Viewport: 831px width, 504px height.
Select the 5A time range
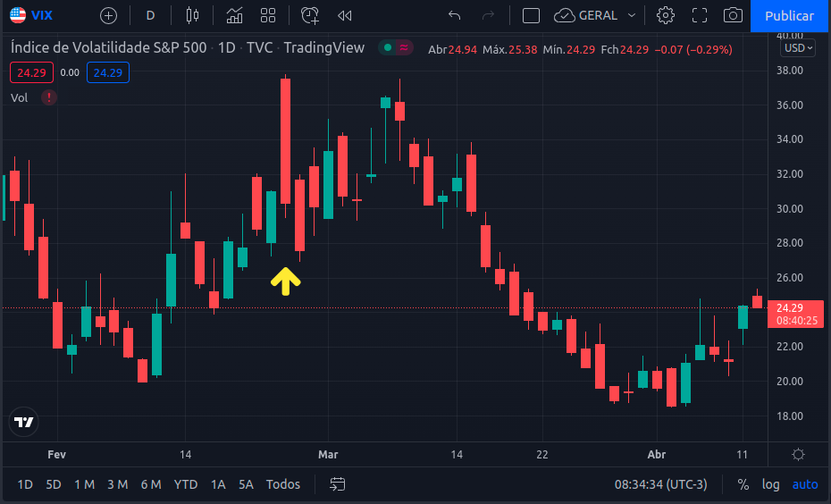[246, 484]
